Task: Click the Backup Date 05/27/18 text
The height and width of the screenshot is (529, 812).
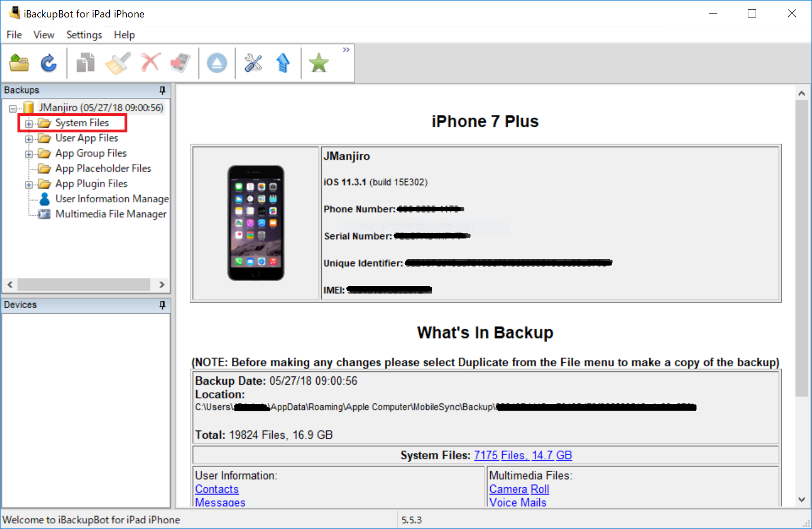Action: click(276, 381)
